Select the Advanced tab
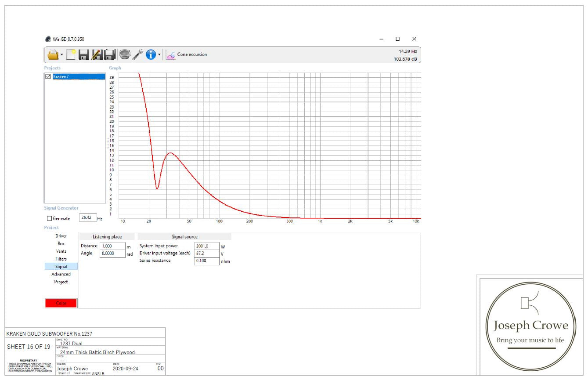Viewport: 588px width, 380px height. (61, 274)
